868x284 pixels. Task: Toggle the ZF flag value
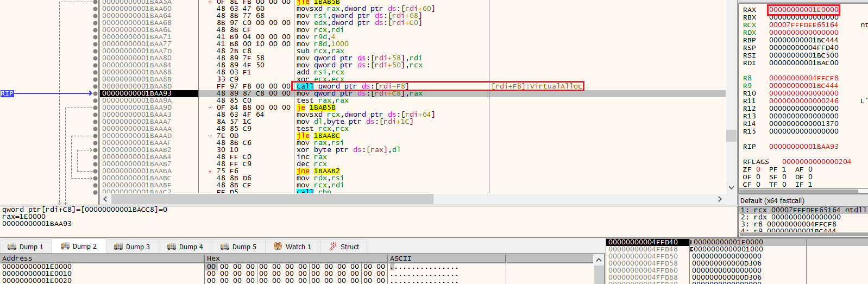[x=758, y=169]
